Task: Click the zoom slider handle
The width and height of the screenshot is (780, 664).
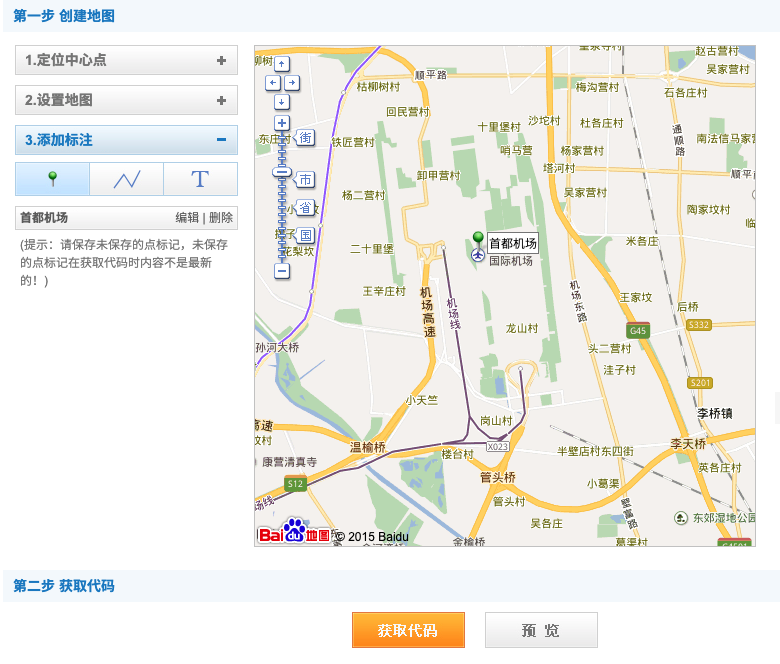Action: 282,172
